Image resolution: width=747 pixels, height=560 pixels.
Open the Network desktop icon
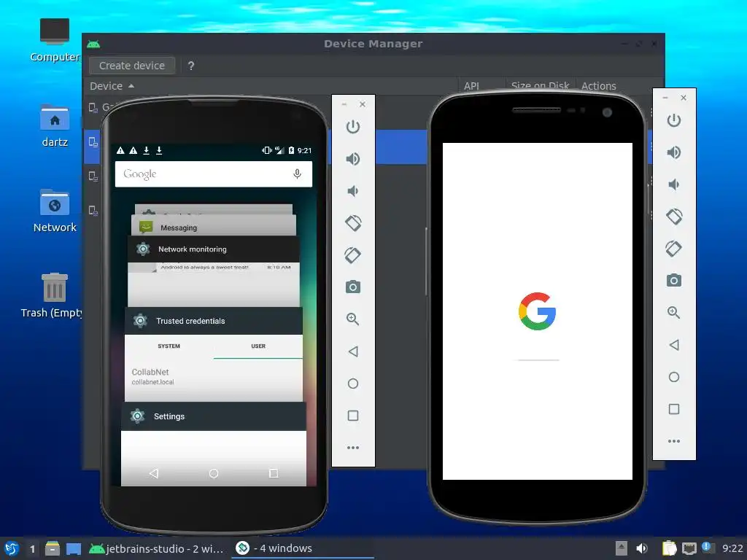(55, 211)
